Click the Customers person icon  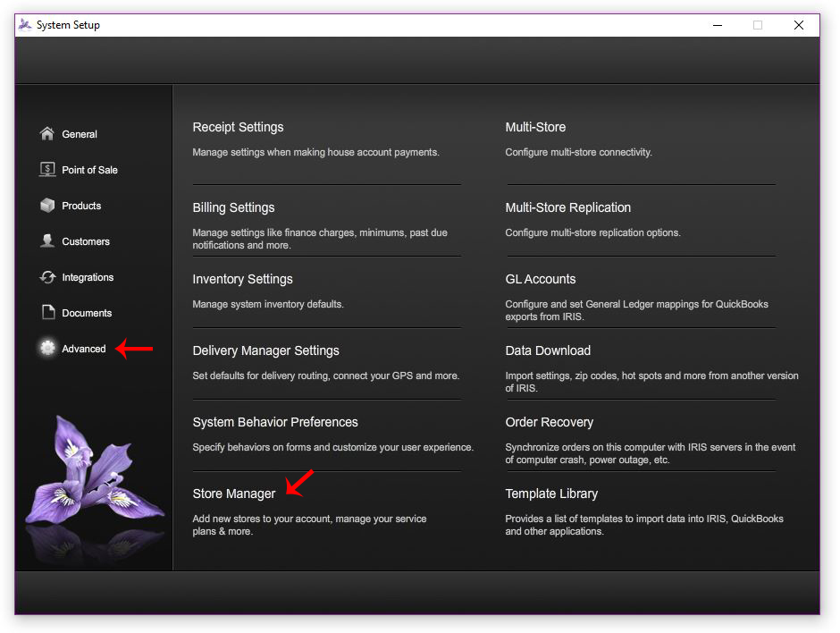click(x=47, y=241)
